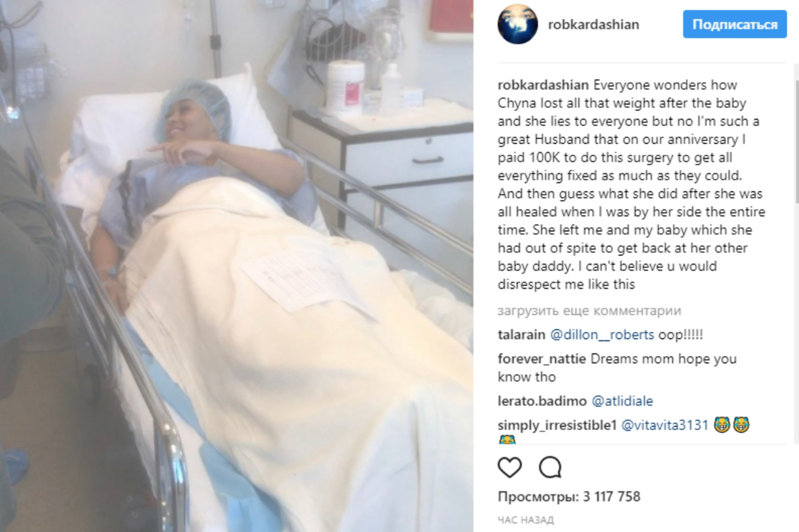The width and height of the screenshot is (799, 532).
Task: Select the robkardashian name in the caption
Action: click(543, 85)
